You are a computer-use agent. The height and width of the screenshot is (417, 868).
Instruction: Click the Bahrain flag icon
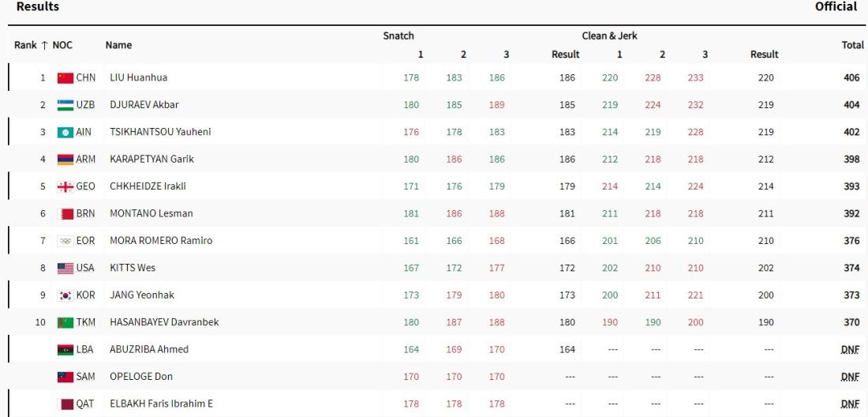coord(65,214)
